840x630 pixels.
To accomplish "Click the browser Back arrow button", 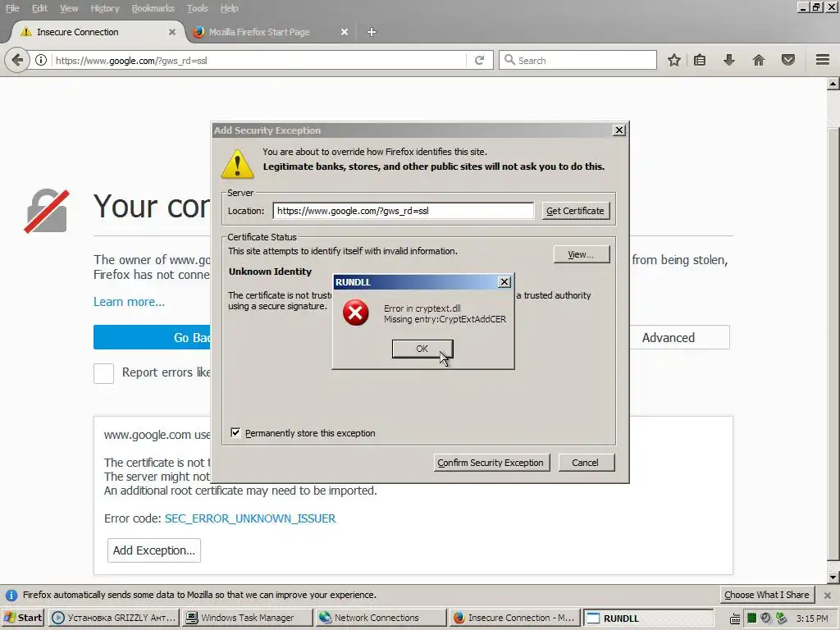I will (x=17, y=60).
